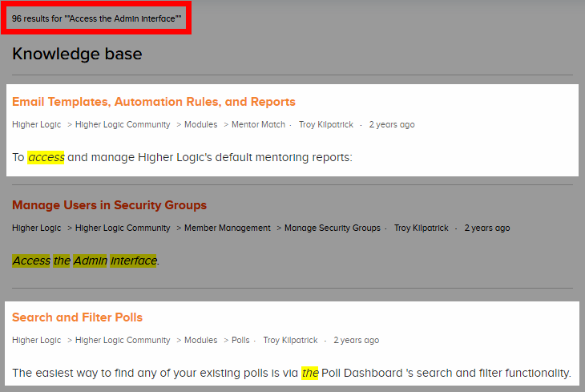
Task: Click '2 years ago' on Search and Filter Polls result
Action: pyautogui.click(x=357, y=340)
